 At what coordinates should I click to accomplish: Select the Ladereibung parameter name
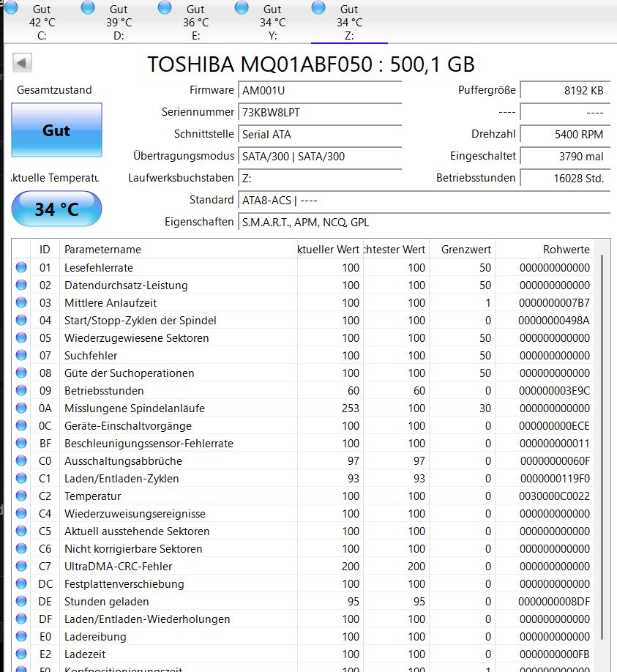tap(95, 637)
